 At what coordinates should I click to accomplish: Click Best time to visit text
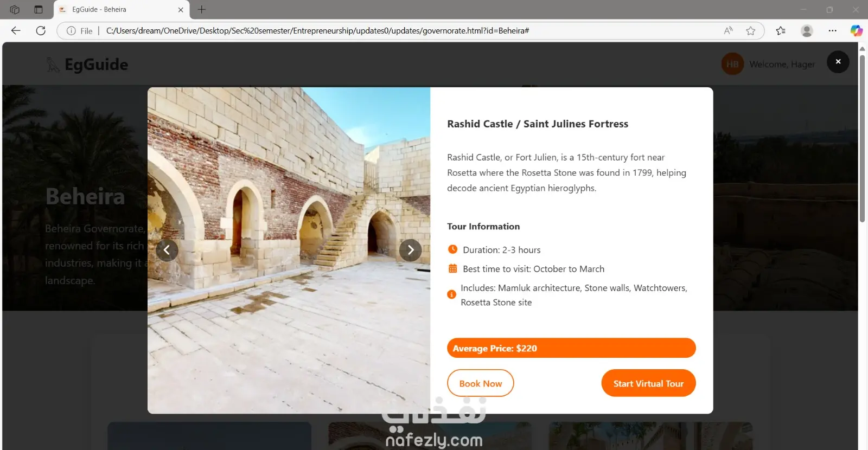(533, 269)
